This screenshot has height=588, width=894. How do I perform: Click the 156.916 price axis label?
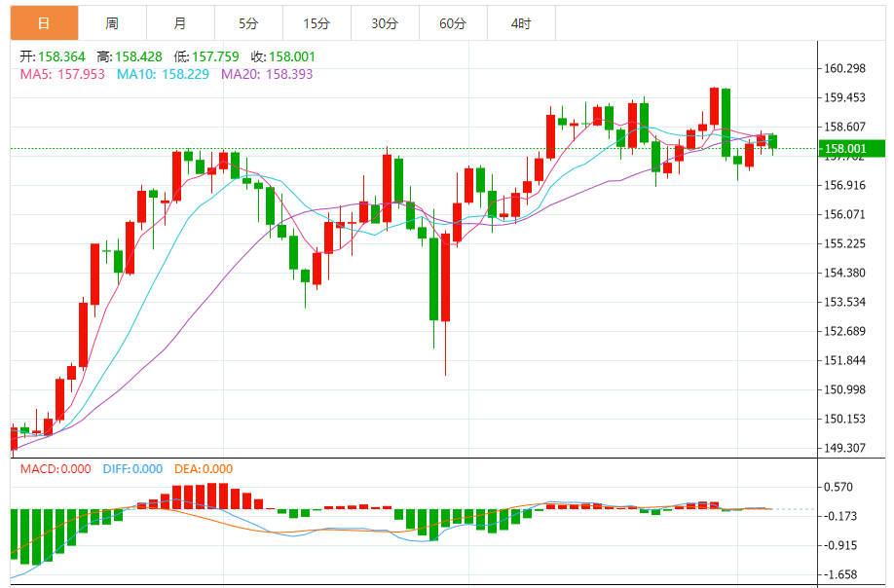845,185
